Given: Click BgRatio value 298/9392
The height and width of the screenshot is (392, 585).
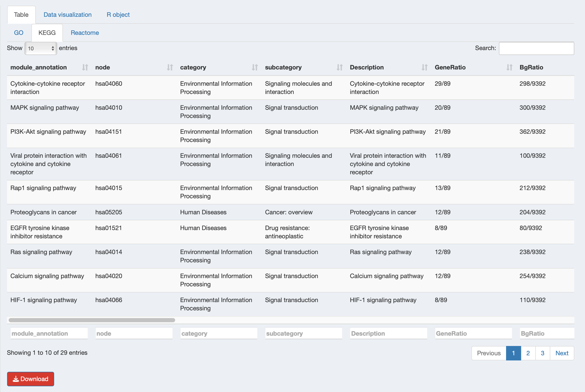Looking at the screenshot, I should (x=532, y=84).
